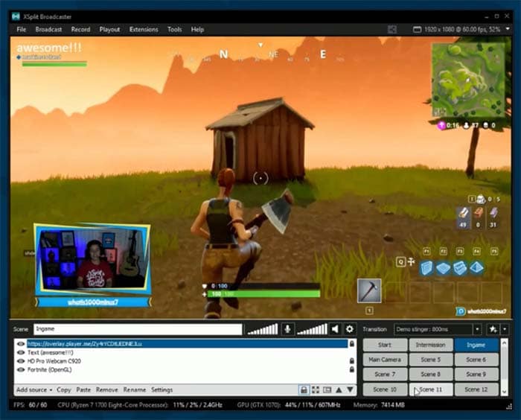
Task: Select the HD Pro Webcam C920 source row
Action: (186, 361)
